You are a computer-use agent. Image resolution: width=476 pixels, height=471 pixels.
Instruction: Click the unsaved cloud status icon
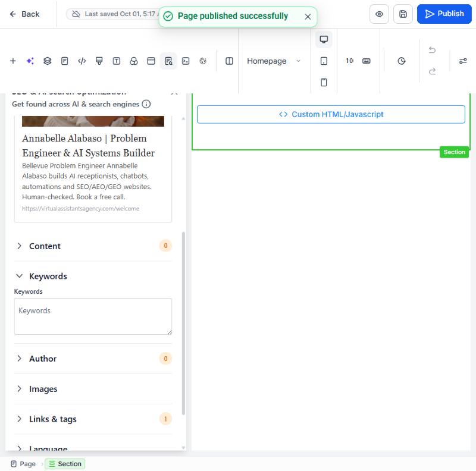pyautogui.click(x=76, y=14)
